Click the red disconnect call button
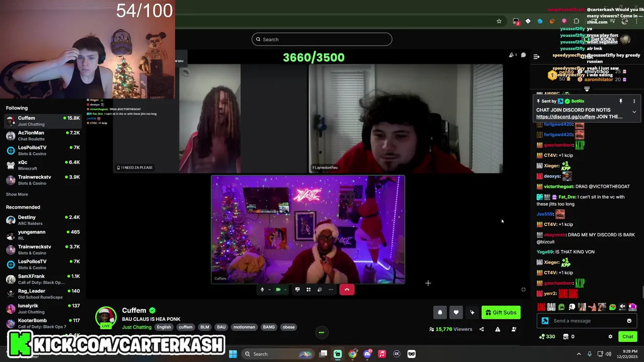Viewport: 644px width, 362px height. point(347,290)
